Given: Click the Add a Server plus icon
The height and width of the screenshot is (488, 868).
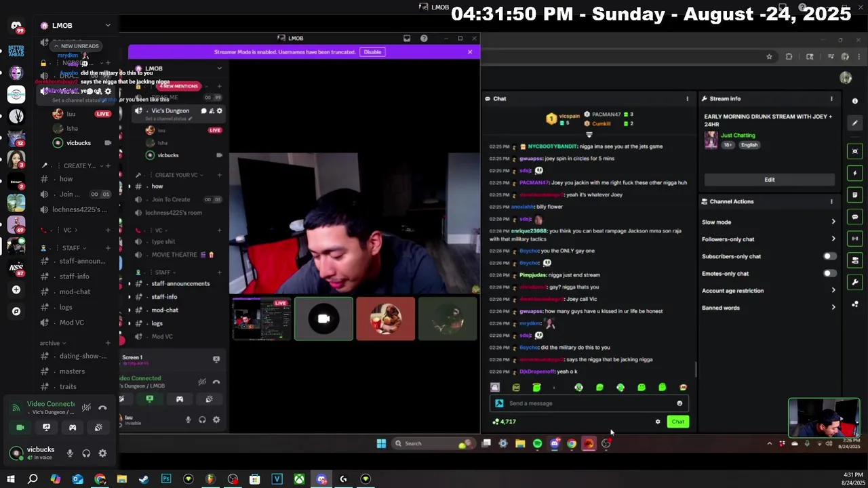Looking at the screenshot, I should [16, 289].
